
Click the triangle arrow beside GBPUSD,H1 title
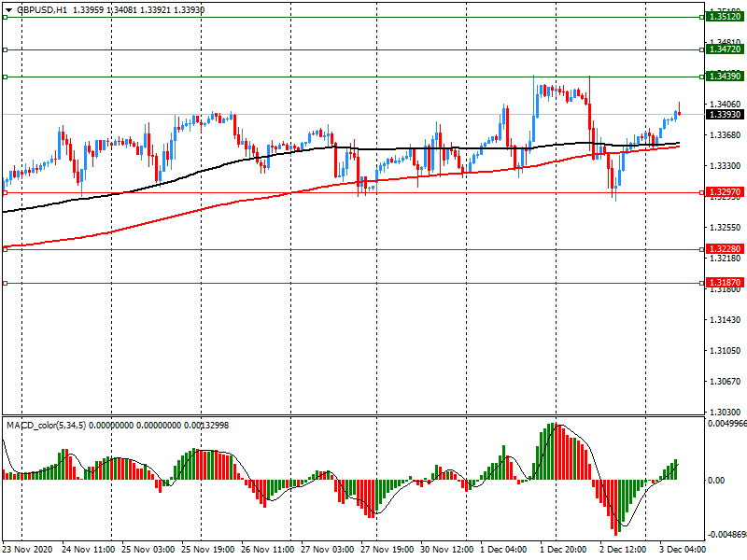tap(8, 9)
